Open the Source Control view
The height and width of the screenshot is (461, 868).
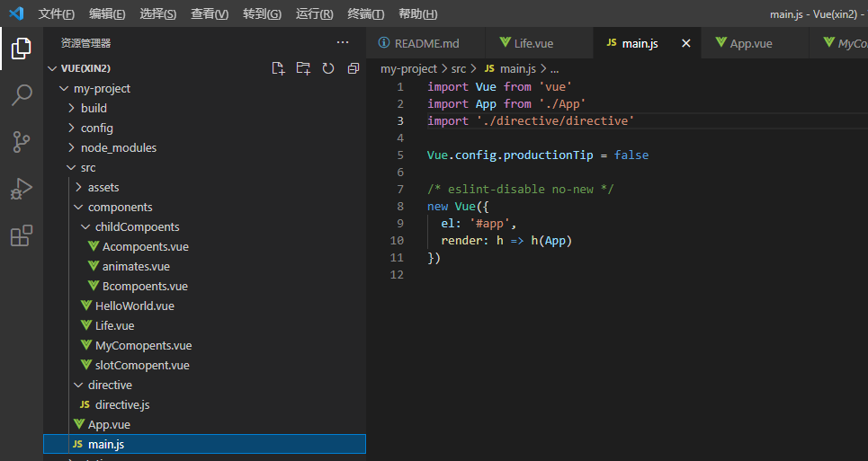point(21,142)
